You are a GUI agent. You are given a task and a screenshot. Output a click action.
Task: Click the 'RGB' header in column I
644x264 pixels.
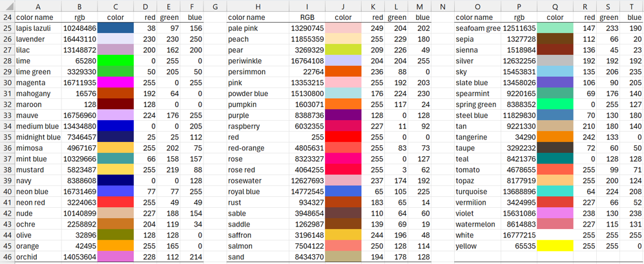tap(307, 17)
